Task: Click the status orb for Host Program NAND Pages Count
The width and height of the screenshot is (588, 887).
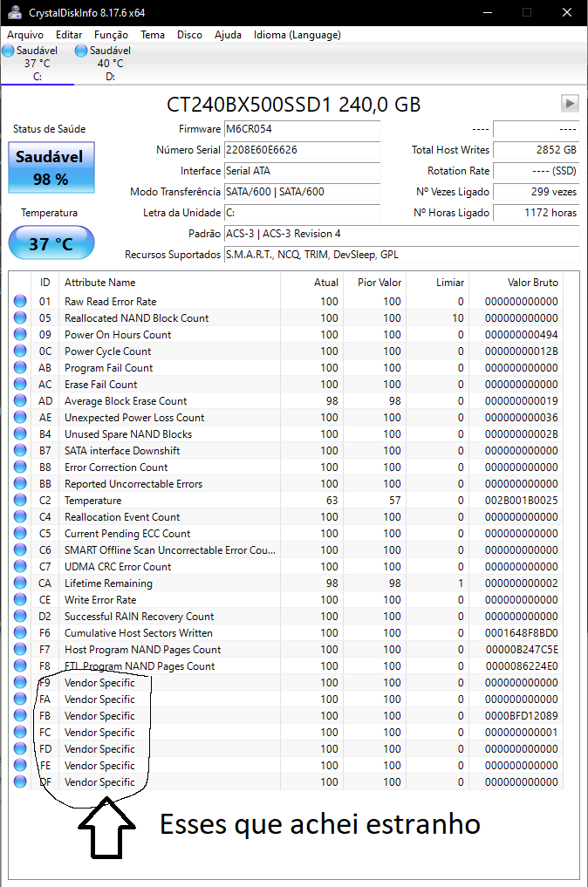Action: [x=20, y=649]
